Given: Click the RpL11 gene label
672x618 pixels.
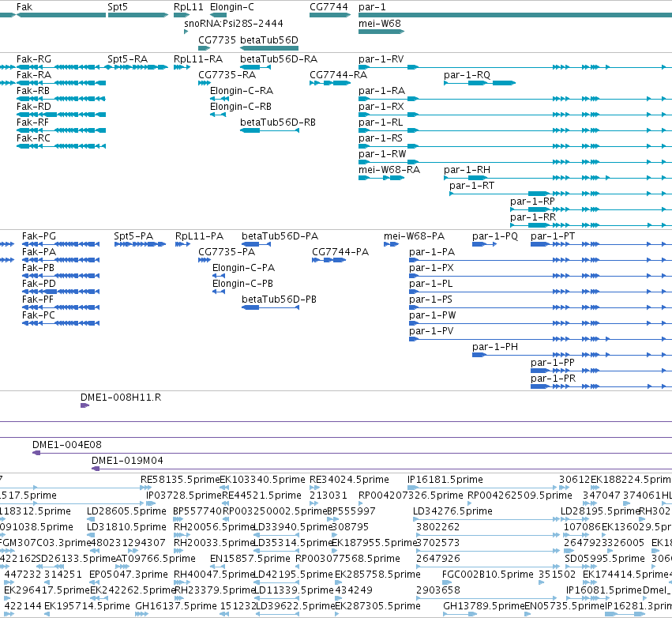Looking at the screenshot, I should tap(189, 7).
